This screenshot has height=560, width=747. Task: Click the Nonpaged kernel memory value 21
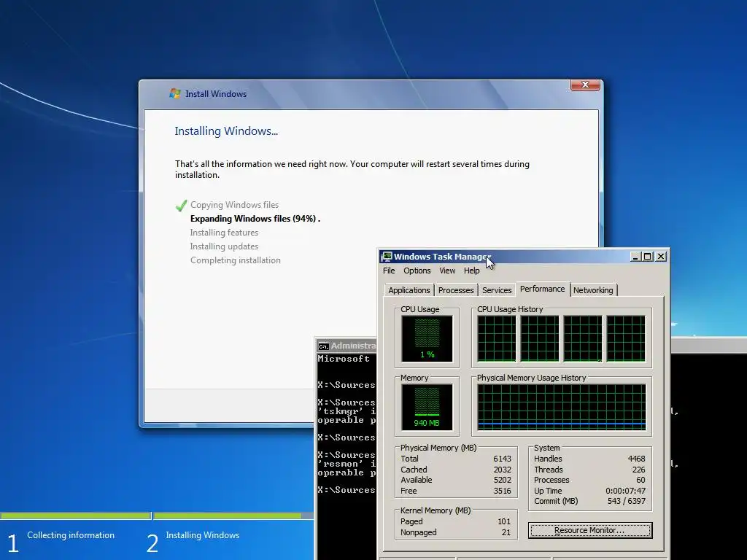coord(506,532)
